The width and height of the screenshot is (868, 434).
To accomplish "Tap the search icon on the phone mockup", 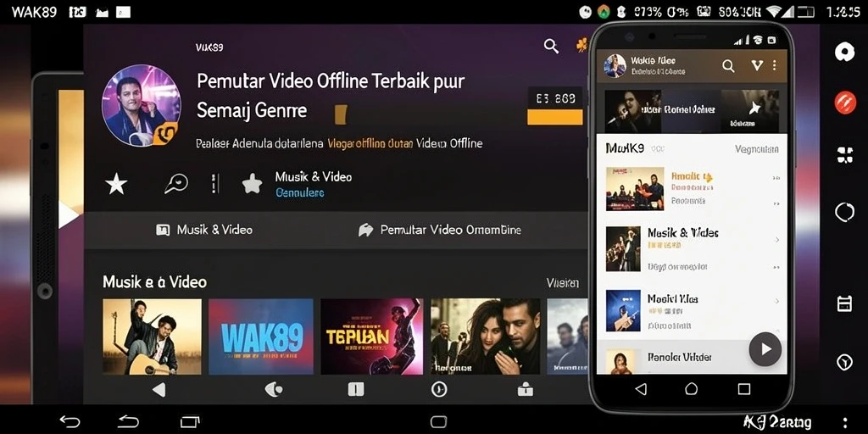I will pyautogui.click(x=728, y=66).
